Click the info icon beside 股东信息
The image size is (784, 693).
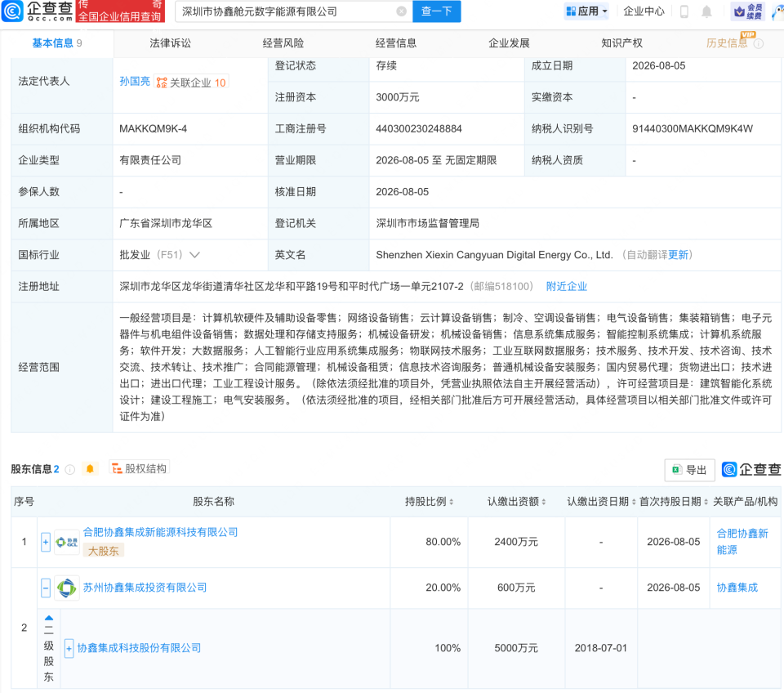(x=70, y=469)
